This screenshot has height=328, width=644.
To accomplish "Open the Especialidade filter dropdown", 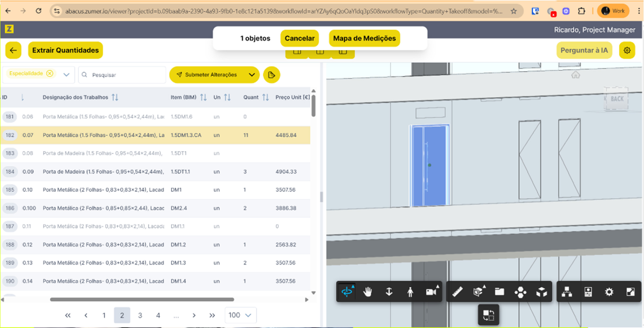I will 66,74.
